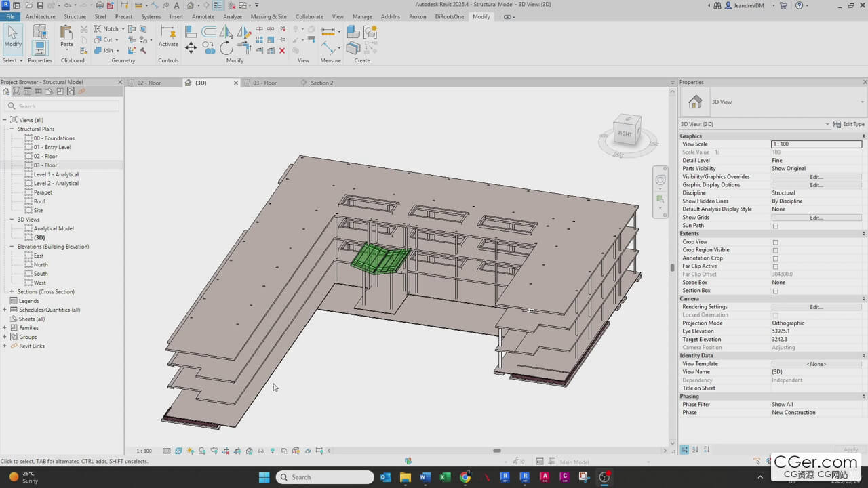Click the horizontal scrollbar thumb of the view
This screenshot has height=488, width=868.
coord(497,451)
